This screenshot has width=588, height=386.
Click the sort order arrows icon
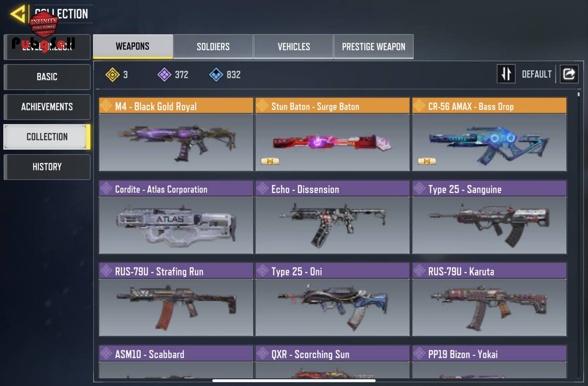click(506, 74)
